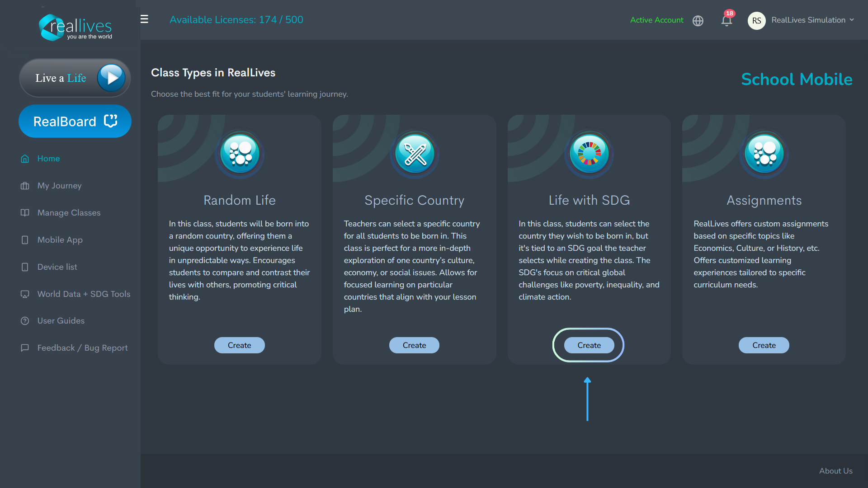This screenshot has height=488, width=868.
Task: Click the Class Types in RealLives heading
Action: tap(213, 73)
